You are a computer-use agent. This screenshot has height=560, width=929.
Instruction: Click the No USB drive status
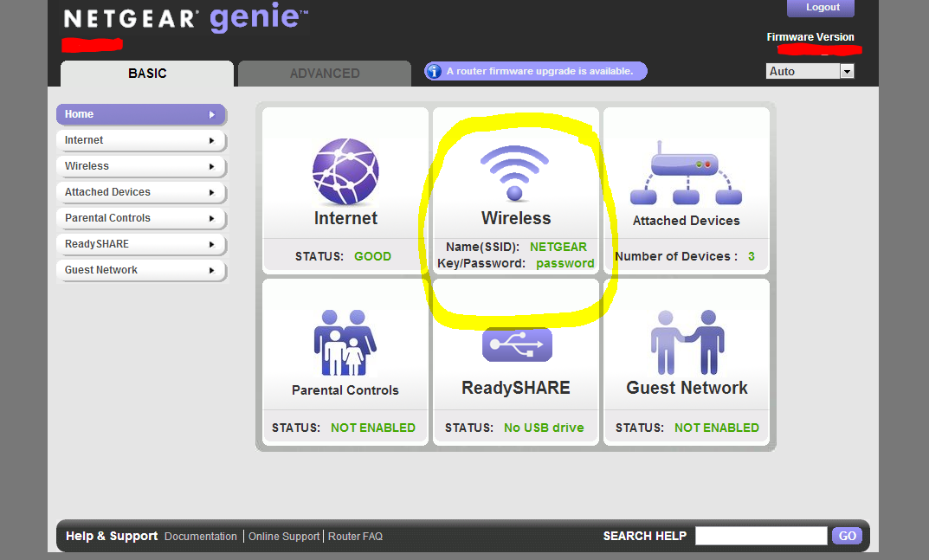[544, 428]
